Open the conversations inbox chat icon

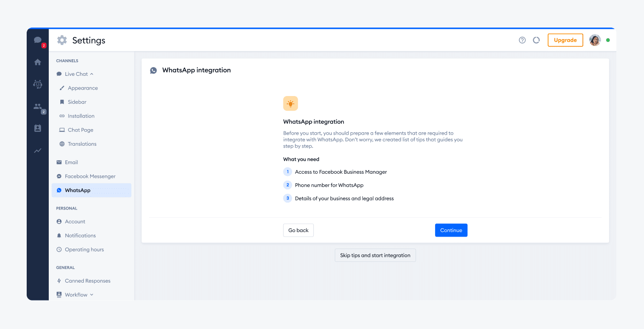(x=38, y=40)
